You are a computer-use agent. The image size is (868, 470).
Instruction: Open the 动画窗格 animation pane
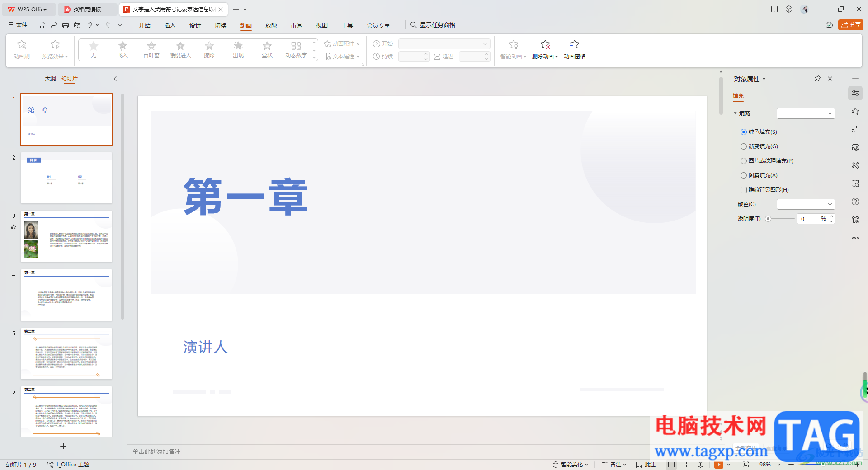click(575, 50)
